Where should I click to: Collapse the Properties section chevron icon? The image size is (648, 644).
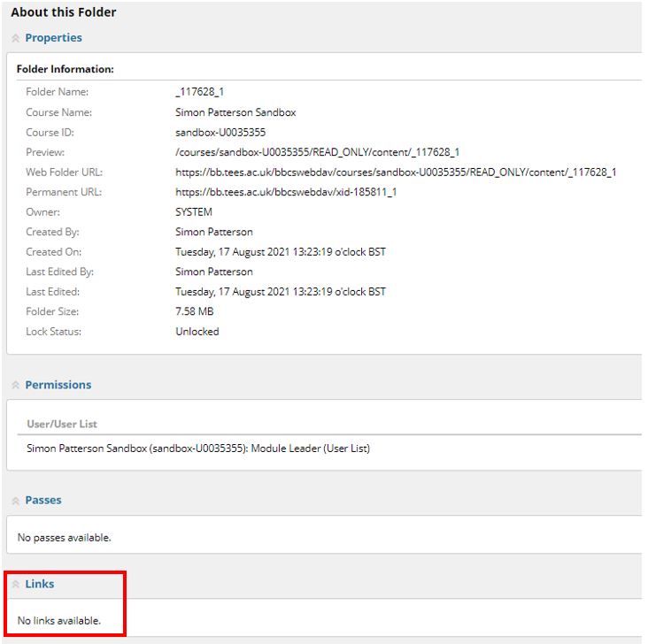pos(16,38)
